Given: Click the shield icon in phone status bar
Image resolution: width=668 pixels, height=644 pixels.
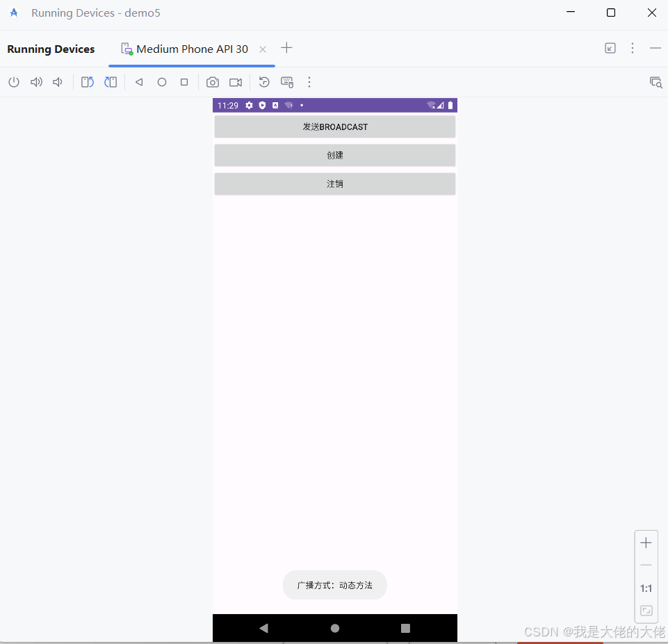Looking at the screenshot, I should (263, 105).
